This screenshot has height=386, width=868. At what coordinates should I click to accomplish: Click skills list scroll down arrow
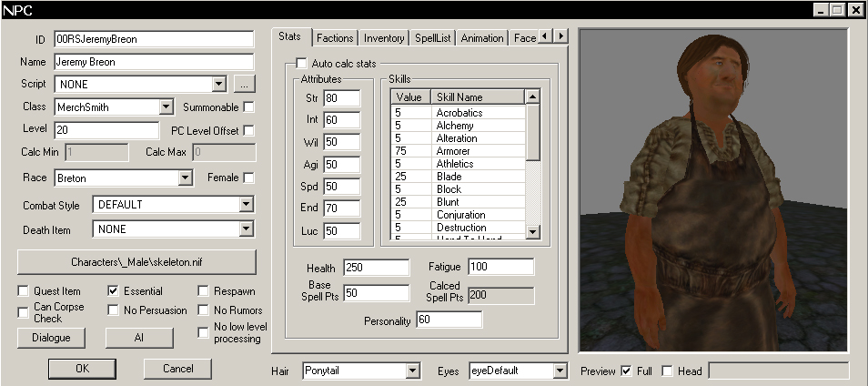[533, 234]
